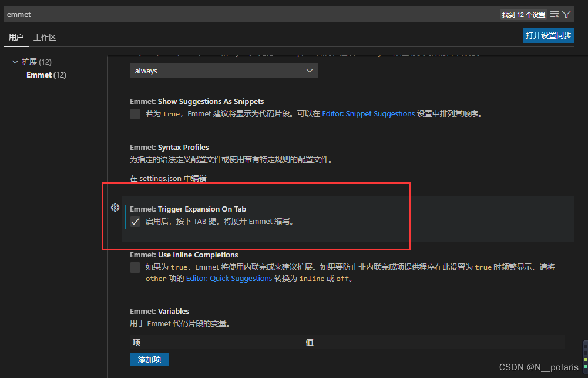The height and width of the screenshot is (378, 588).
Task: Click the 值 column header
Action: [x=310, y=342]
